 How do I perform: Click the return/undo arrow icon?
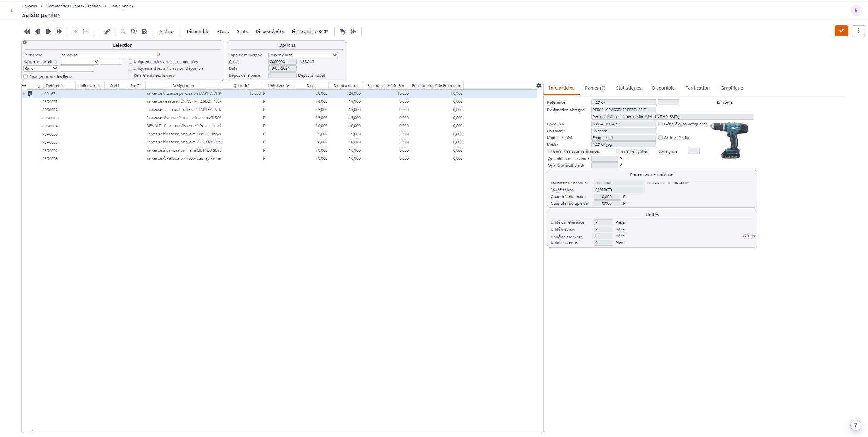pyautogui.click(x=343, y=31)
